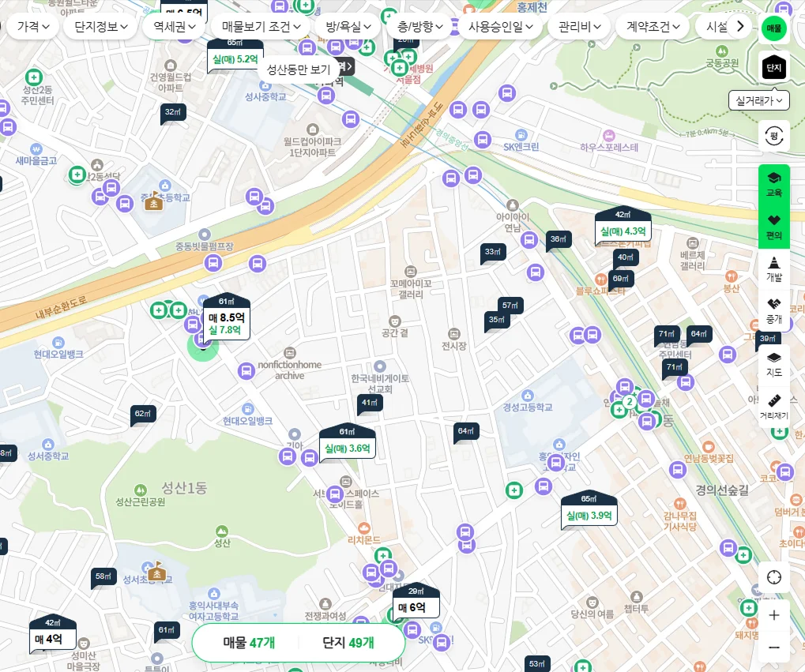
Task: Click the 꼬메아미꼬 갤러리 label
Action: [x=410, y=288]
